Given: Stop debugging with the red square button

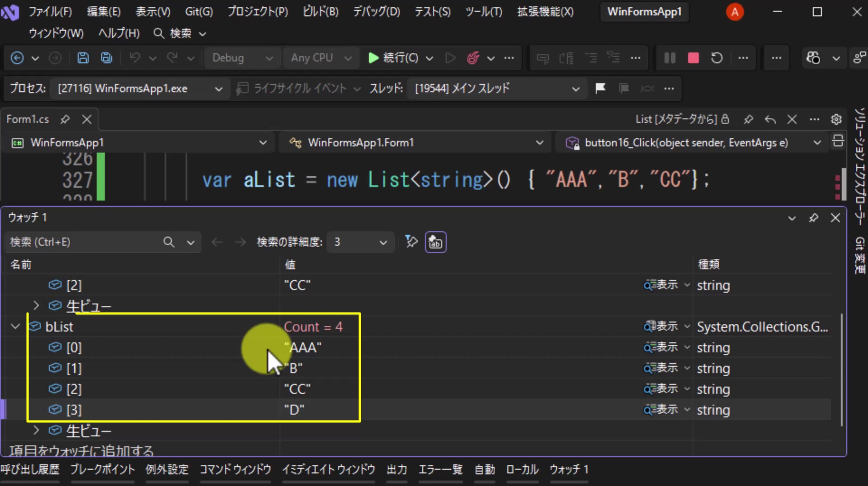Looking at the screenshot, I should pyautogui.click(x=693, y=58).
